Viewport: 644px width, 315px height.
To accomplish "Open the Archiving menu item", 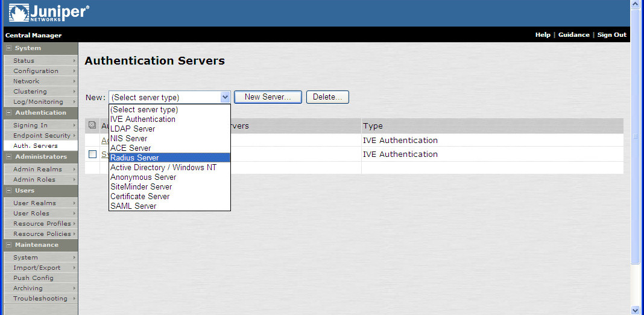I will pos(40,288).
